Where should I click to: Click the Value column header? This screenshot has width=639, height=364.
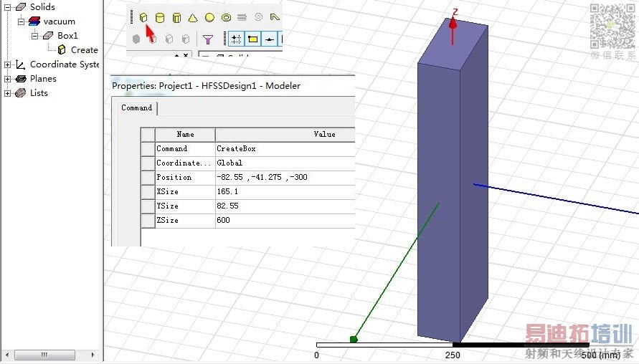coord(285,135)
